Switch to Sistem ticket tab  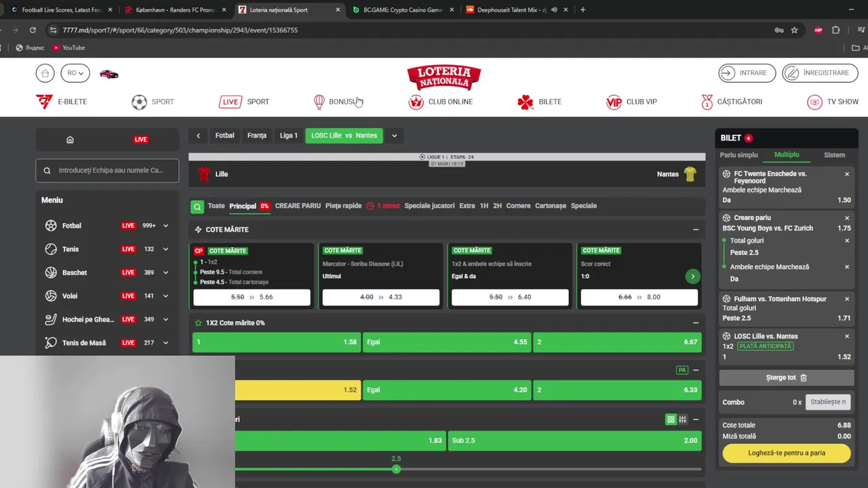(x=834, y=155)
